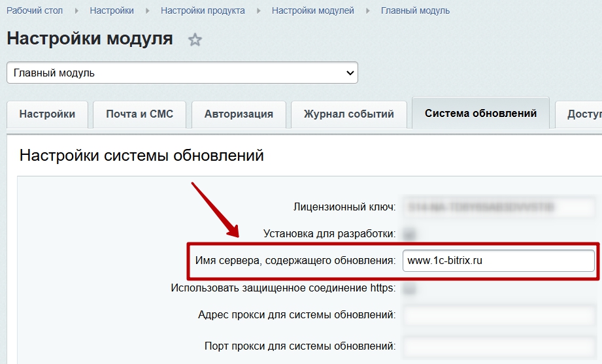Select the Авторизация tab
602x364 pixels.
tap(239, 114)
